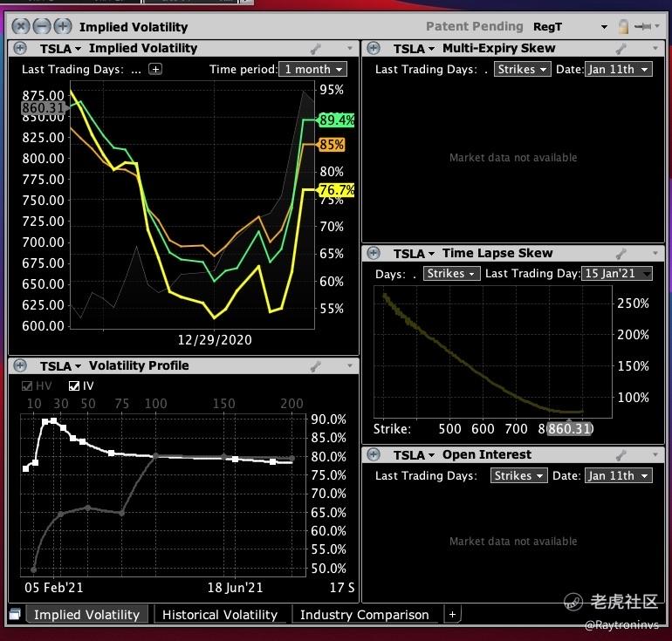This screenshot has width=672, height=641.
Task: Click the orange 85% legend tag
Action: point(331,145)
